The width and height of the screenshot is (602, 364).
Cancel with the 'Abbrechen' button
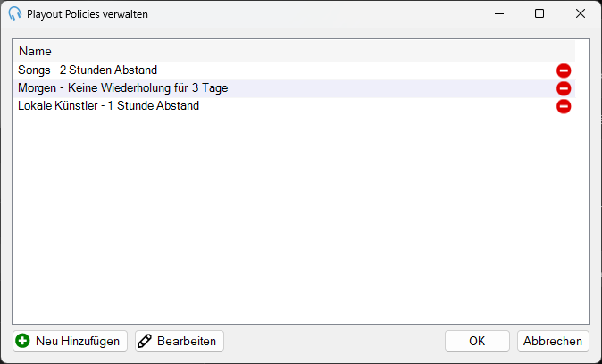tap(553, 341)
